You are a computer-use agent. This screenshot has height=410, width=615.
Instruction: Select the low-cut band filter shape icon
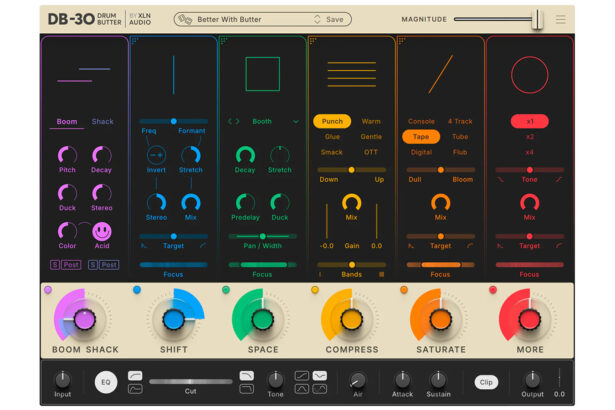[135, 389]
